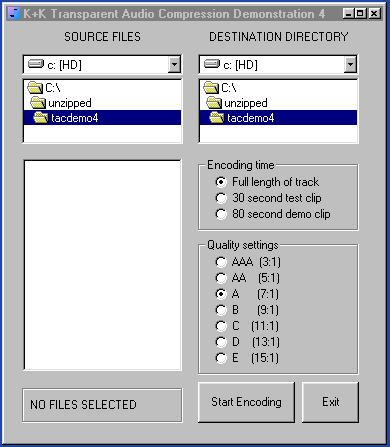390x447 pixels.
Task: Select tacdemo4 folder in source files tree
Action: [x=102, y=118]
